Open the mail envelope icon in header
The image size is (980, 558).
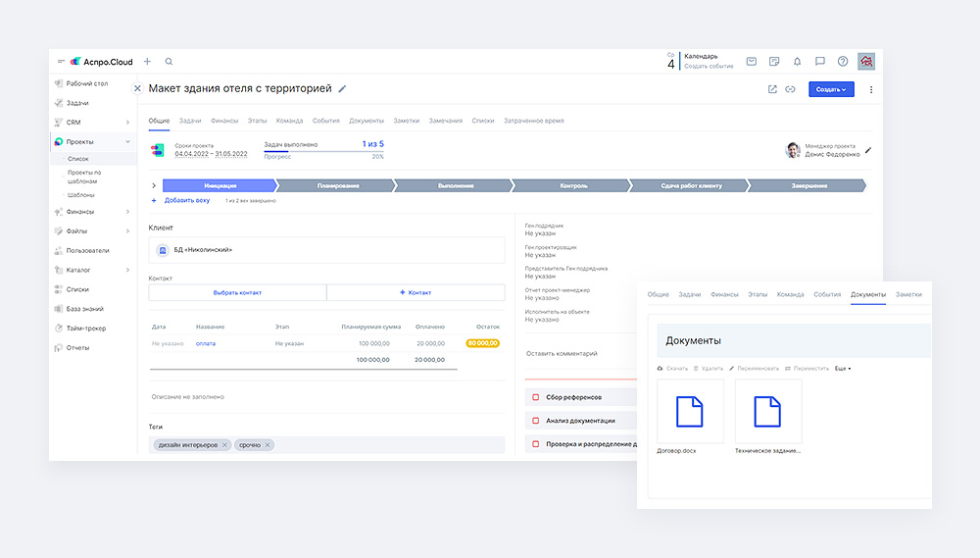(x=751, y=62)
